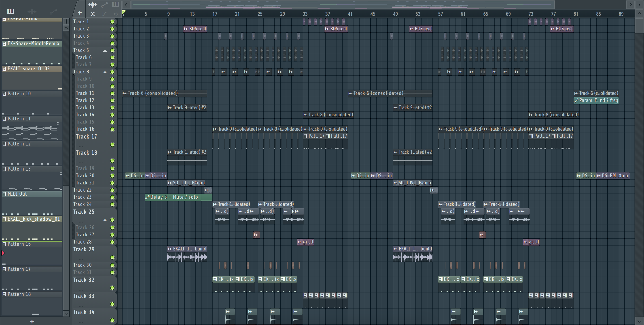Toggle the mute light of Track 16
The height and width of the screenshot is (325, 644).
click(112, 129)
